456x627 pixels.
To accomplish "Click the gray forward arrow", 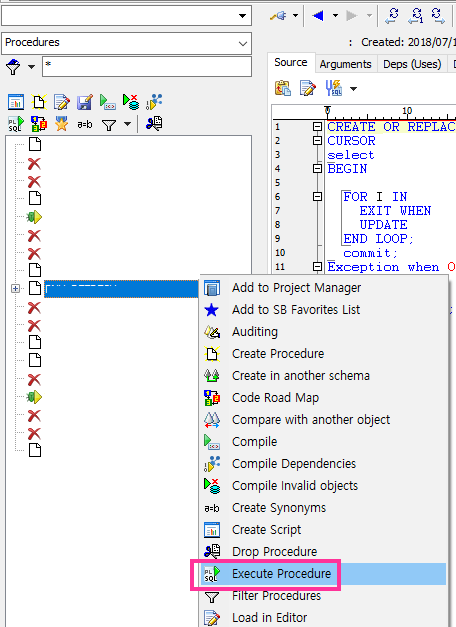I will pyautogui.click(x=352, y=16).
